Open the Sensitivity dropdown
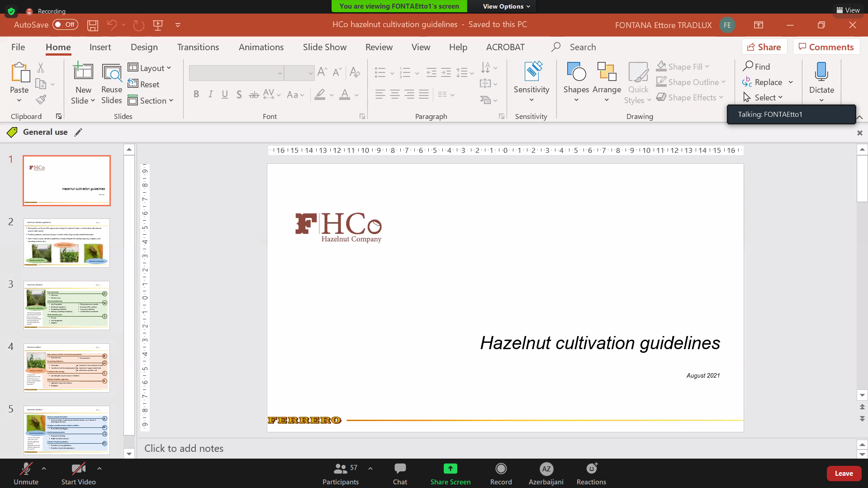Viewport: 868px width, 488px height. (x=531, y=81)
